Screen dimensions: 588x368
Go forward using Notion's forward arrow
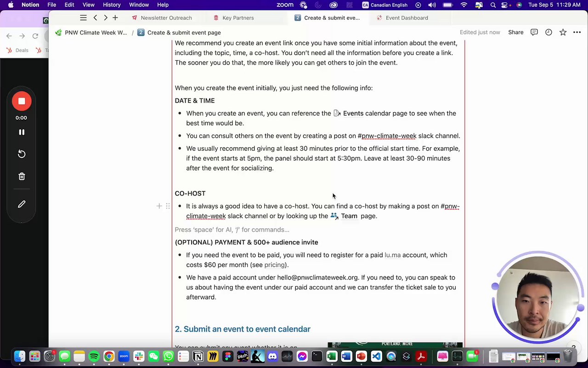point(106,17)
